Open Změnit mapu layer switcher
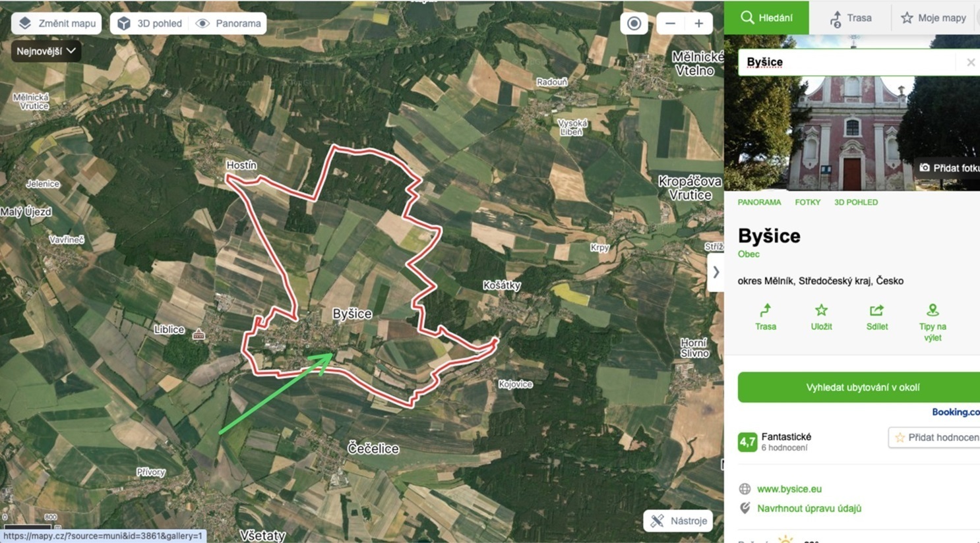This screenshot has height=543, width=980. (57, 24)
